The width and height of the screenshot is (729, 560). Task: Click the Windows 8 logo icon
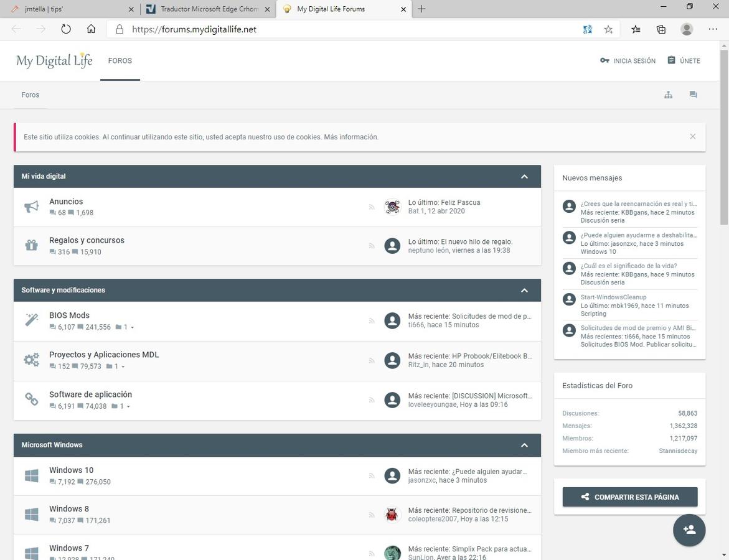click(x=32, y=515)
